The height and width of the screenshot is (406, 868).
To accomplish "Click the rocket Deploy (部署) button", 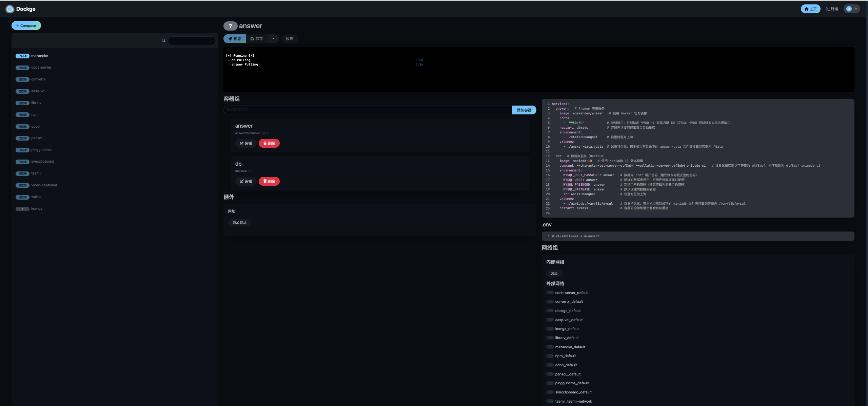I will 234,39.
